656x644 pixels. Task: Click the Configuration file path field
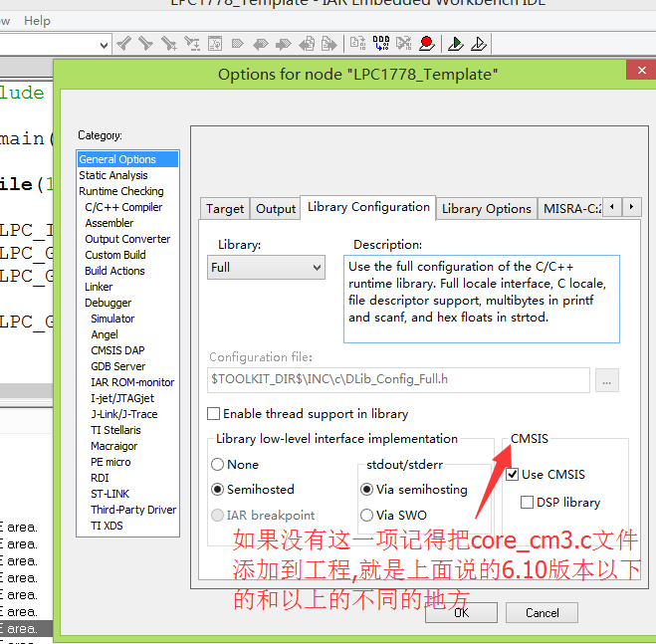(398, 379)
